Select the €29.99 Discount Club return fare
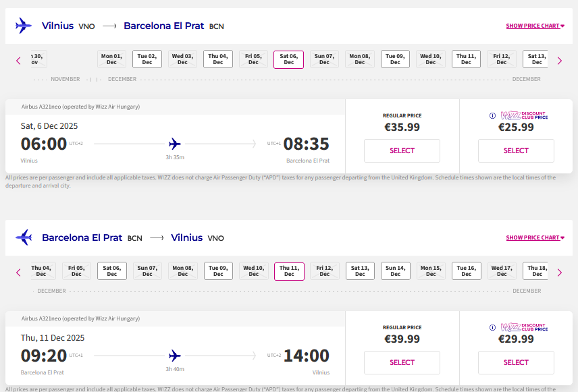The width and height of the screenshot is (578, 392). point(516,363)
